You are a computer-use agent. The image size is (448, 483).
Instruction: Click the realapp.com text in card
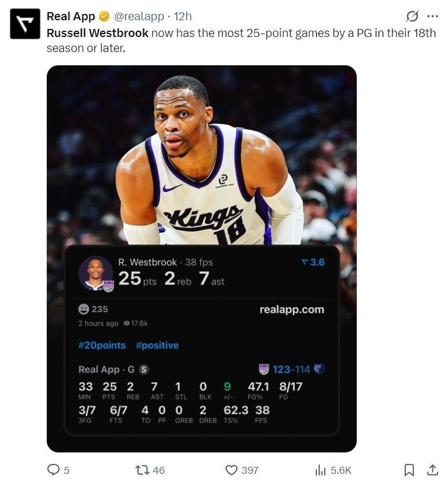click(x=291, y=309)
